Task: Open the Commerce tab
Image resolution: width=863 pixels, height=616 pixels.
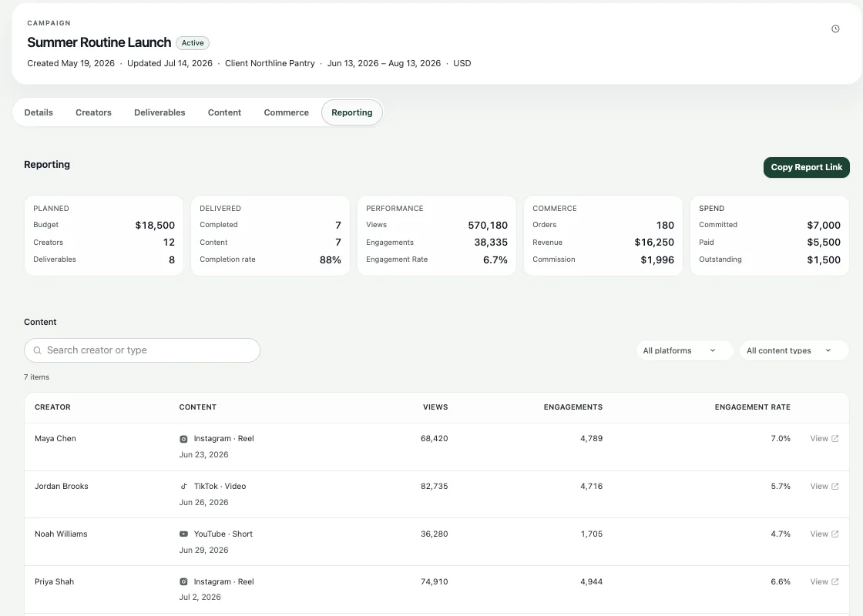Action: click(286, 112)
